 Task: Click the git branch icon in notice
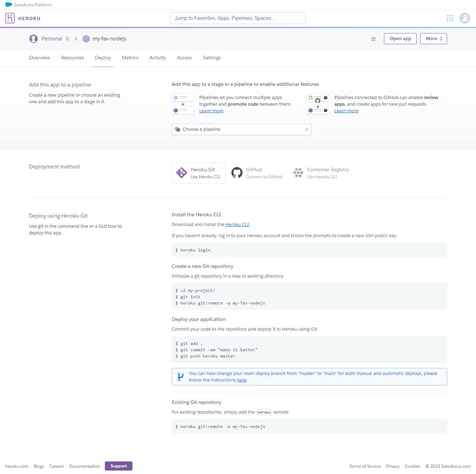[181, 377]
